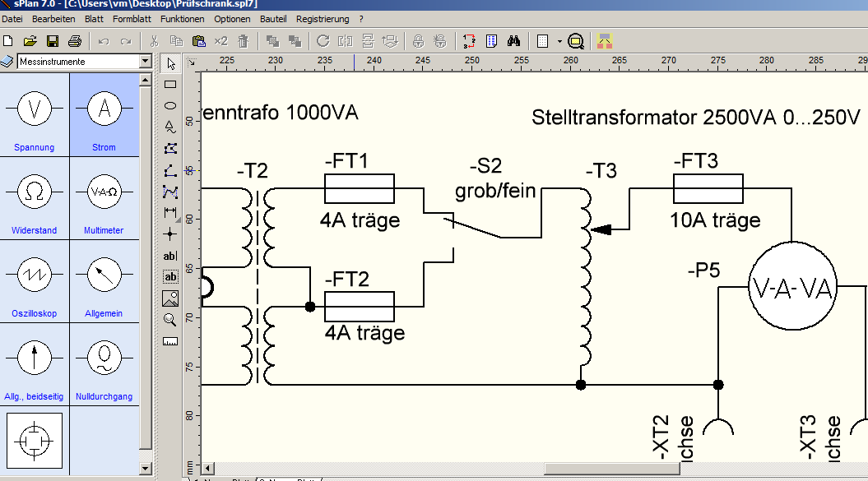The width and height of the screenshot is (868, 481).
Task: Click the horizontal scrollbar thumb
Action: pos(611,469)
